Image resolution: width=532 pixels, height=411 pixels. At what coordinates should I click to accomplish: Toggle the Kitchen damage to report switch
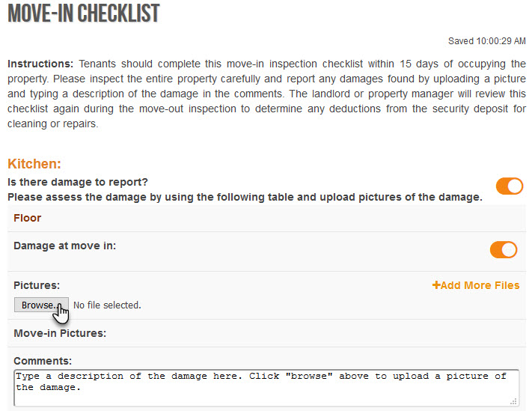(x=510, y=186)
